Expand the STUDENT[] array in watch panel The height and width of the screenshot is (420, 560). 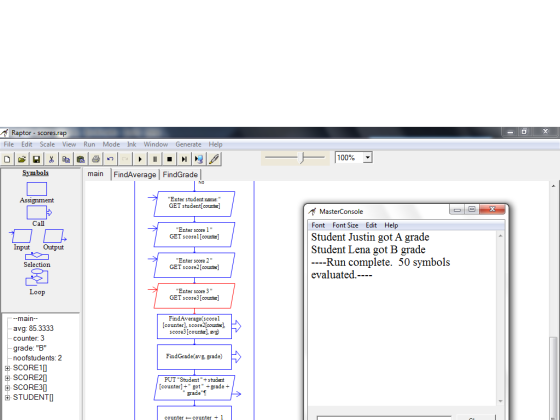point(8,398)
